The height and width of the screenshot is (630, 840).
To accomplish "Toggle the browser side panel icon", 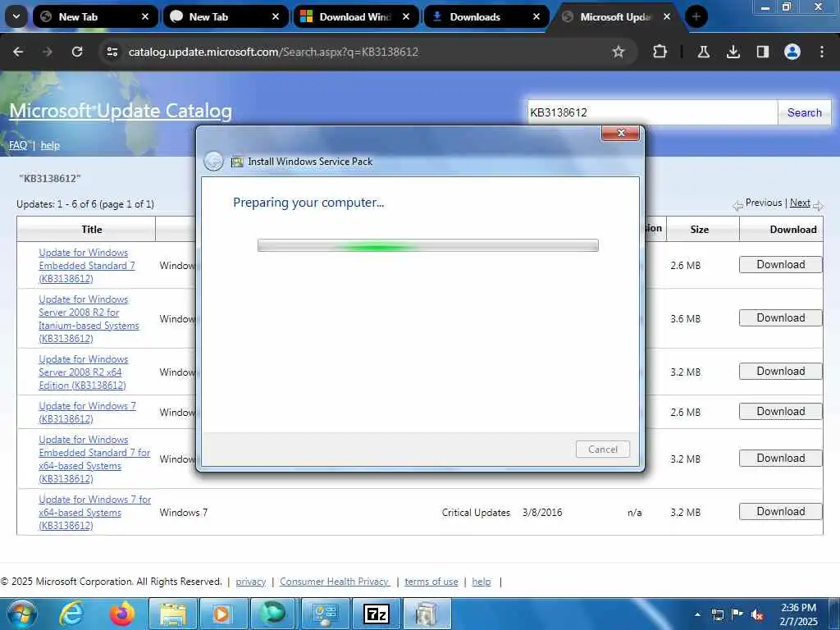I will (762, 52).
